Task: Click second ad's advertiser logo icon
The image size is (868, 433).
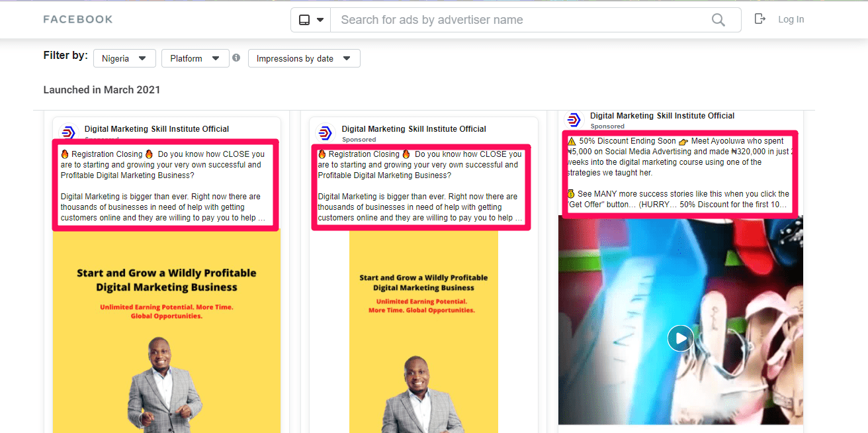Action: pyautogui.click(x=325, y=132)
